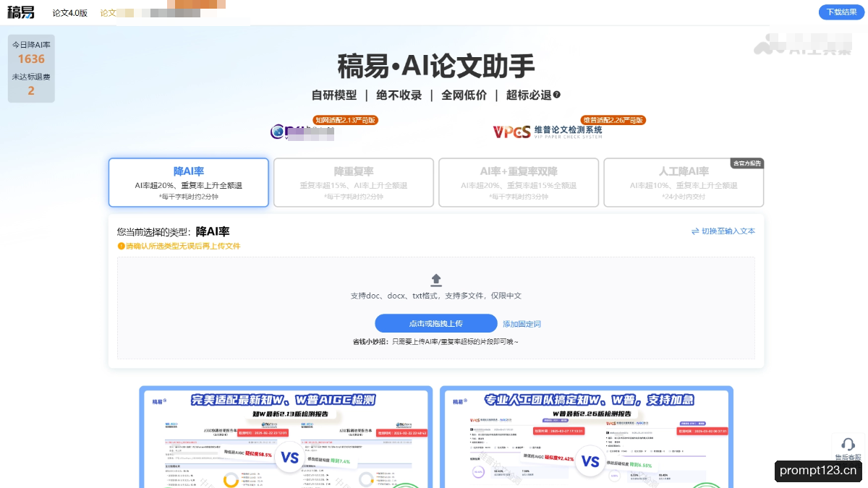Viewport: 868px width, 488px height.
Task: Click the orange warning icon before 请确认所选类型
Action: tap(121, 247)
